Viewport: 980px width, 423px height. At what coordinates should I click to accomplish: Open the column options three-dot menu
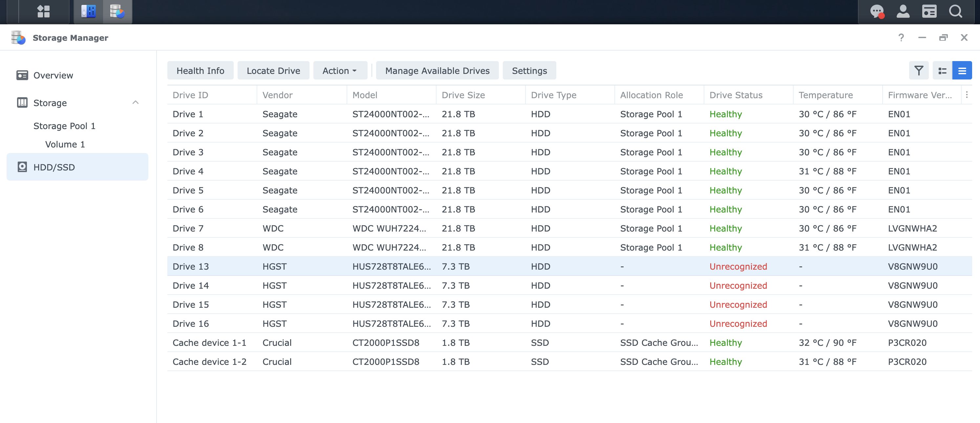pos(967,95)
